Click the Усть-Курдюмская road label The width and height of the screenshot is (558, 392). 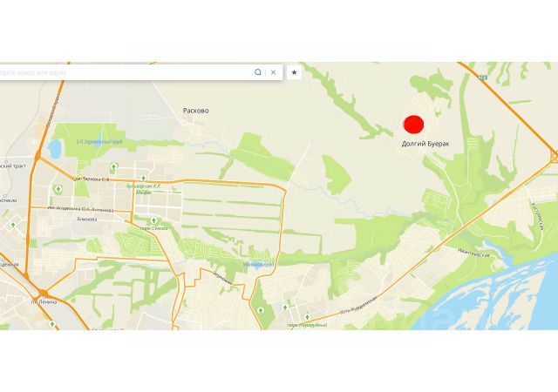tap(358, 306)
